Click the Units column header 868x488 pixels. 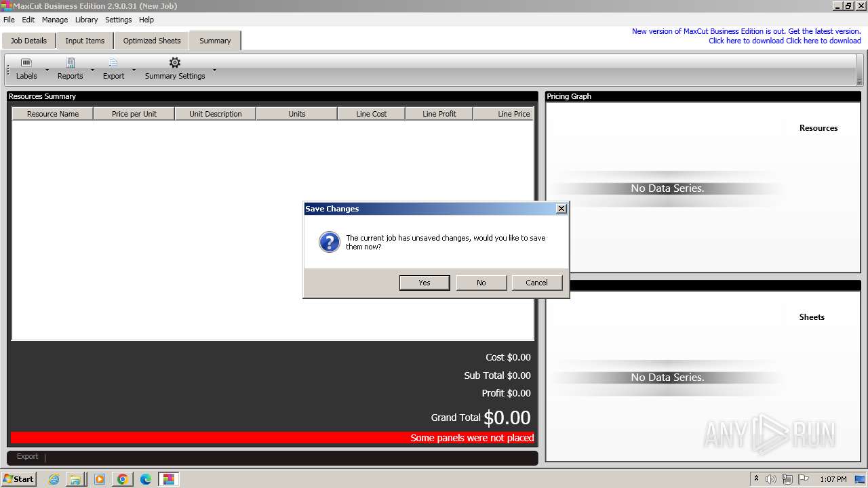[297, 114]
